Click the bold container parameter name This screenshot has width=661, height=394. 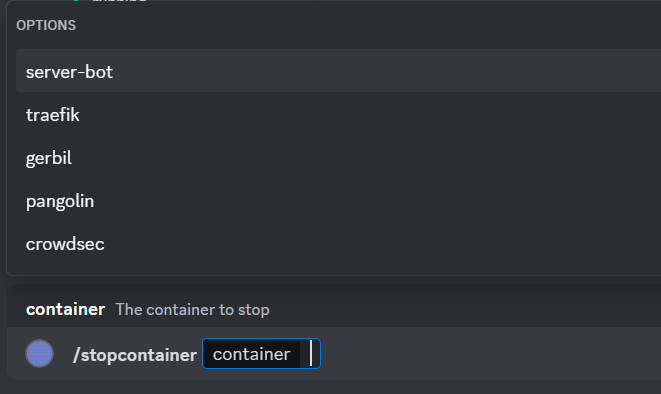point(65,310)
